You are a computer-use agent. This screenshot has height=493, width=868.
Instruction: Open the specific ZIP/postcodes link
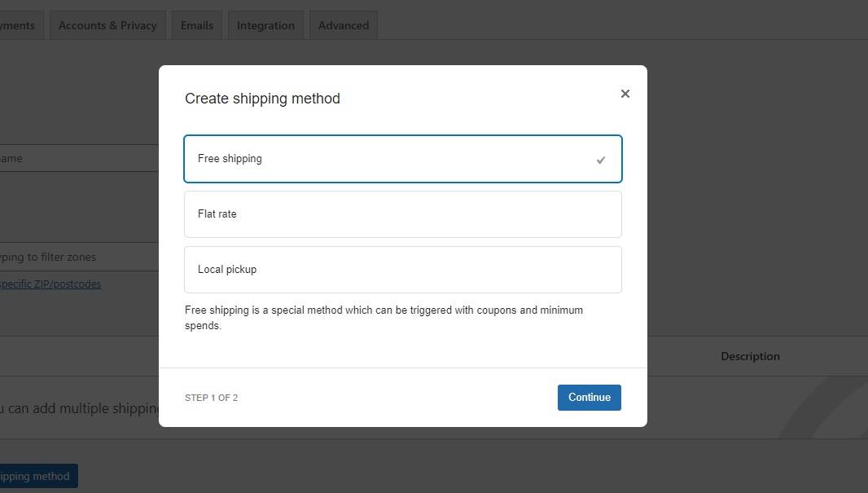tap(50, 284)
